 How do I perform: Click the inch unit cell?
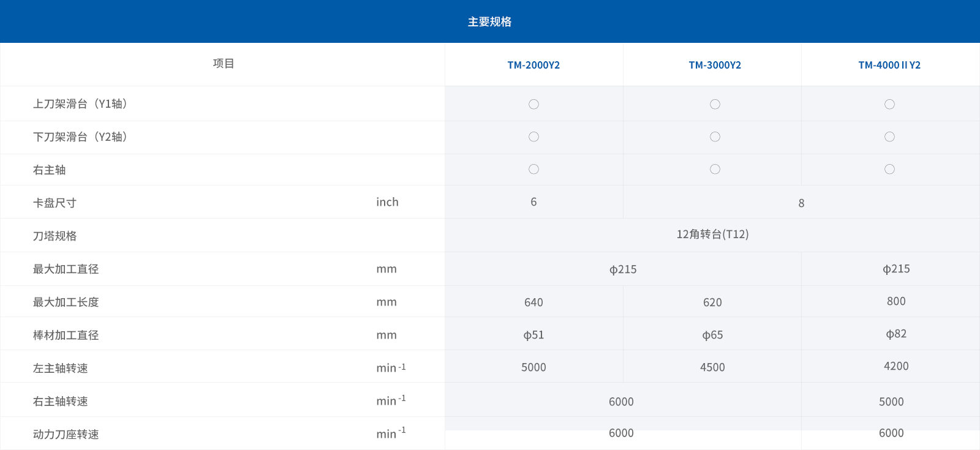pos(387,202)
